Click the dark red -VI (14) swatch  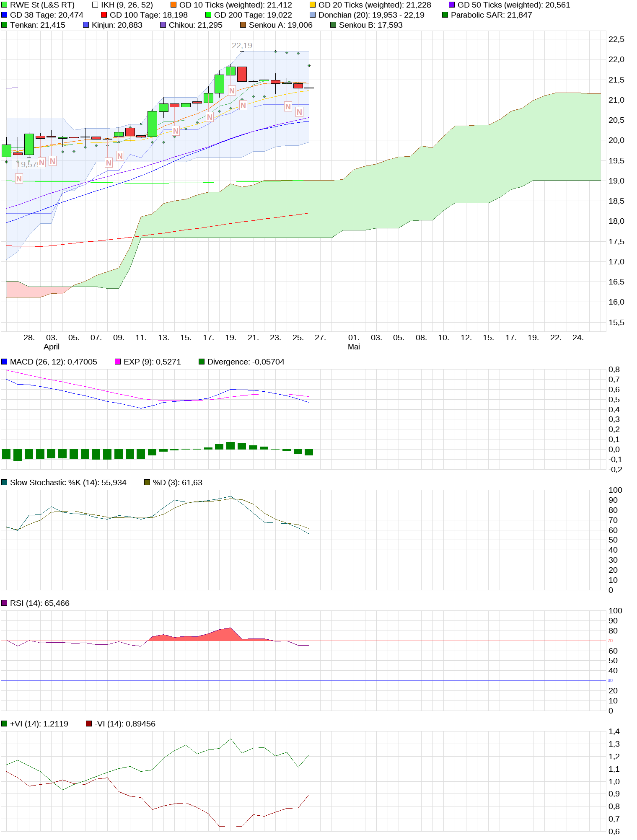(x=89, y=724)
